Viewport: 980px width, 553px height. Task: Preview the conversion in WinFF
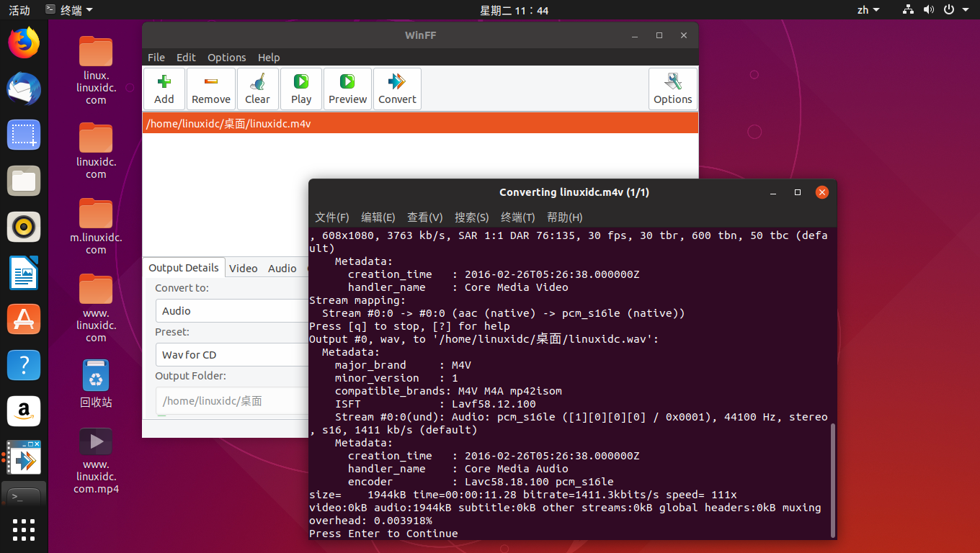pos(347,89)
